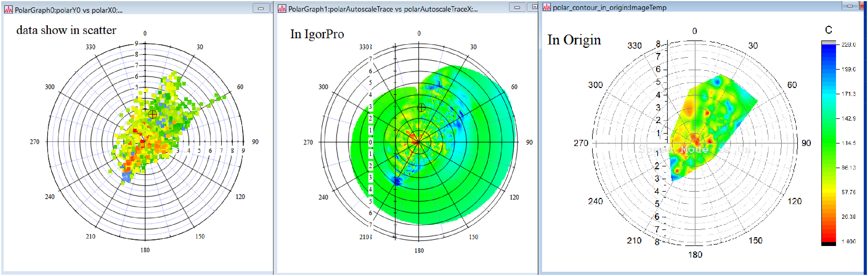Click the 330 degree label in Origin graph

tap(635, 46)
